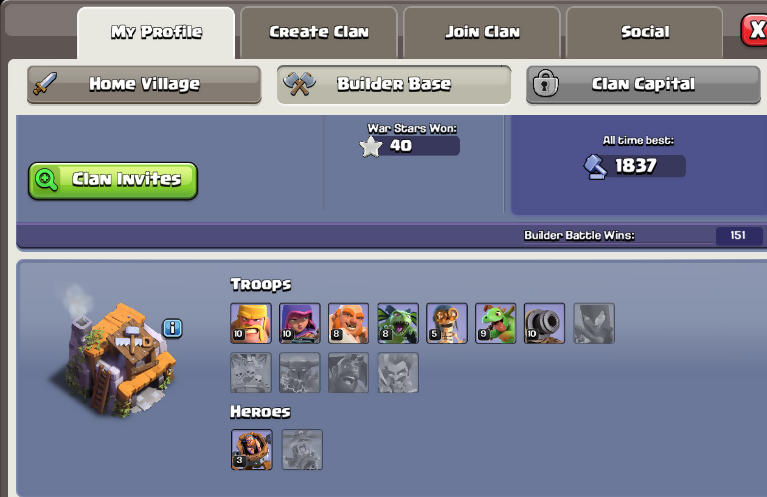The width and height of the screenshot is (767, 497).
Task: Go to the Social tab
Action: 645,32
